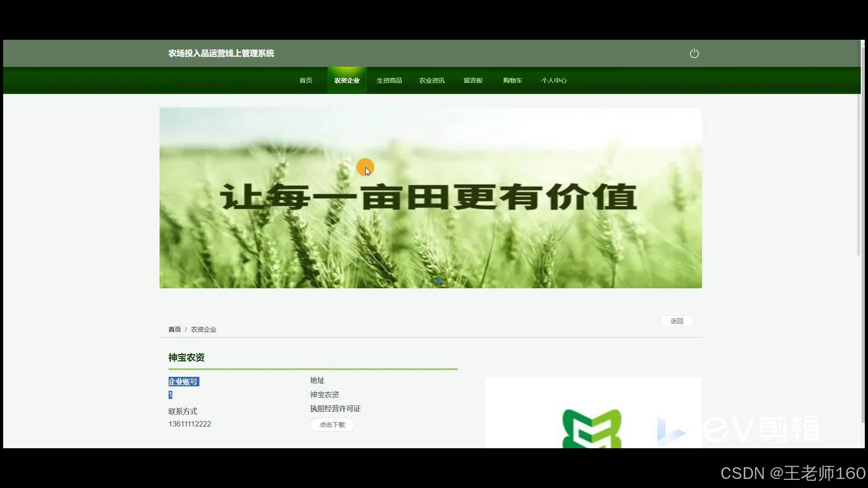This screenshot has height=488, width=868.
Task: Click the highlighted 企业账号 label
Action: pyautogui.click(x=183, y=382)
